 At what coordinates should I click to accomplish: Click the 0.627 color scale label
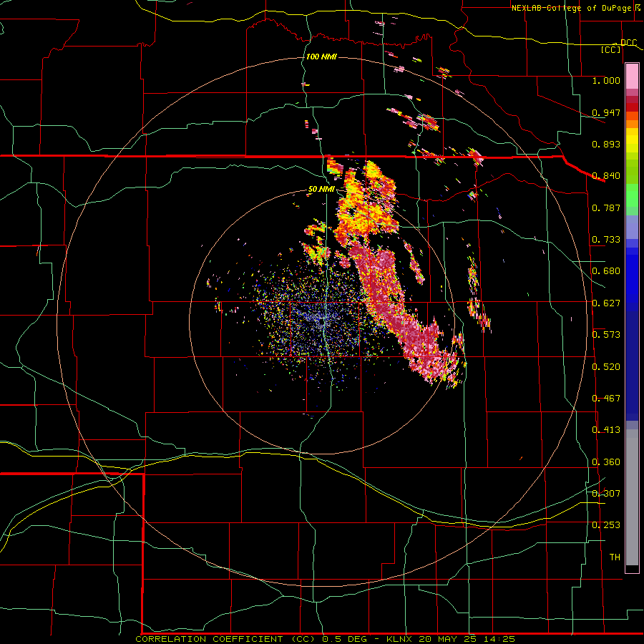coord(606,303)
